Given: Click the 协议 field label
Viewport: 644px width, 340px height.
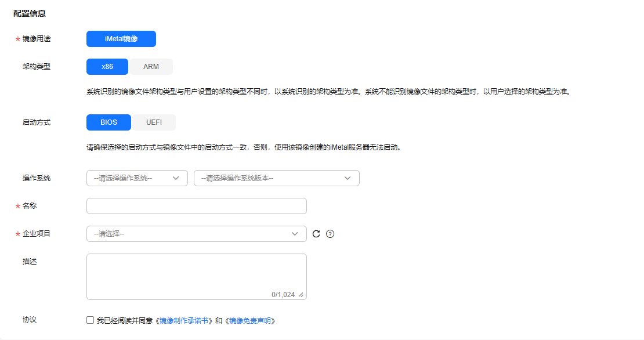Looking at the screenshot, I should (x=30, y=320).
